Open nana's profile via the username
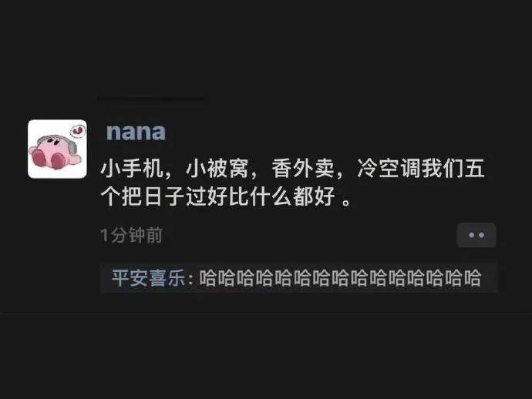532x399 pixels. pyautogui.click(x=136, y=132)
